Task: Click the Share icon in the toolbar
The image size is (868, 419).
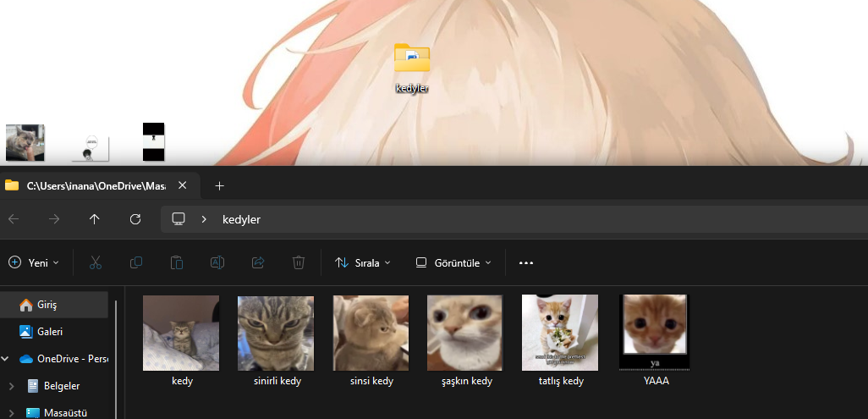Action: [258, 262]
